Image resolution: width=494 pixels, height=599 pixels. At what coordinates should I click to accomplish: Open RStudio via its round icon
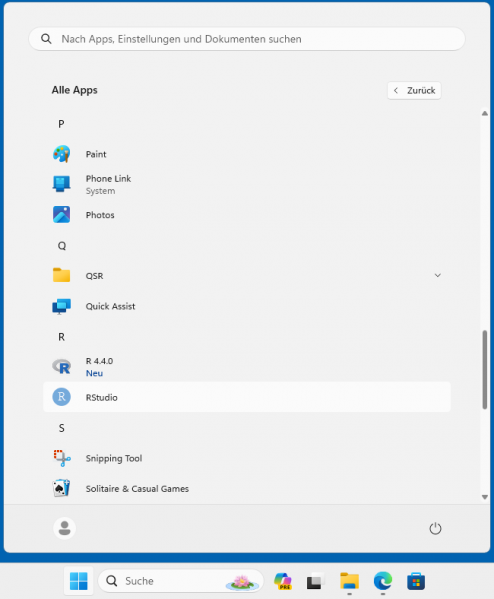(x=62, y=397)
